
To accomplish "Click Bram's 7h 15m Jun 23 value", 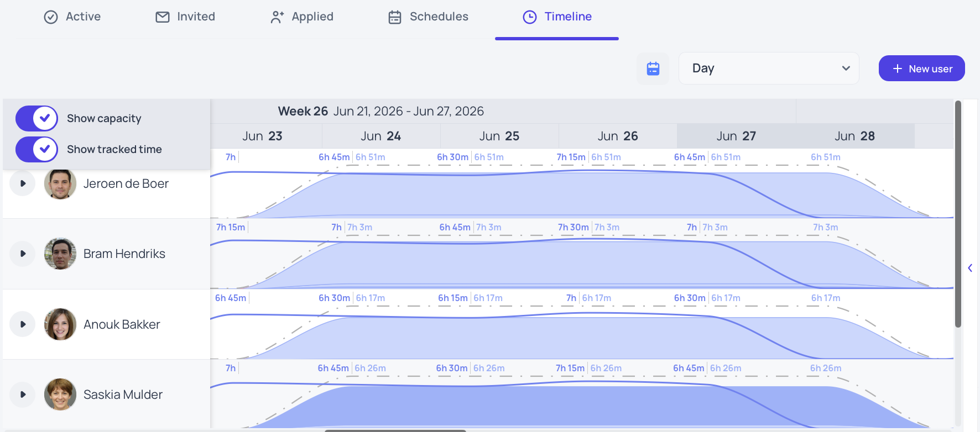I will click(231, 227).
